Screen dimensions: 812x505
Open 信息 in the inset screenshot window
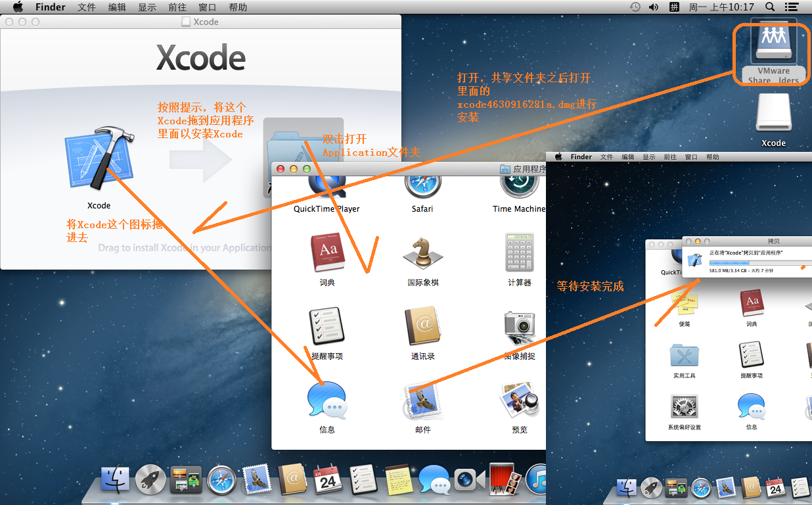(x=752, y=407)
